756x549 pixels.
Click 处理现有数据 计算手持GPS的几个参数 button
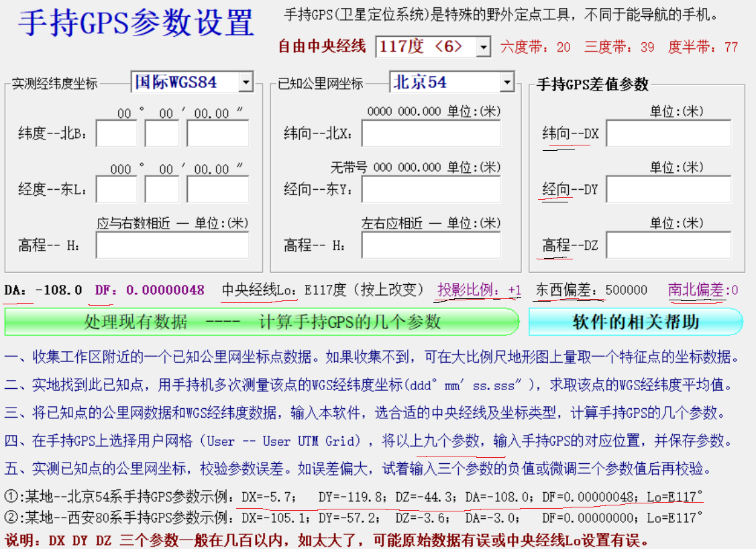click(262, 322)
